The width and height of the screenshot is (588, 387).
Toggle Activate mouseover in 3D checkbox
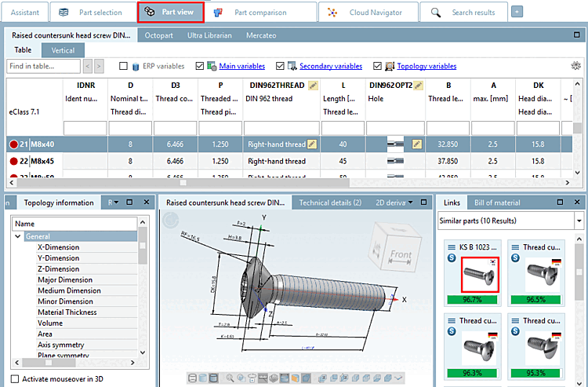pyautogui.click(x=16, y=379)
